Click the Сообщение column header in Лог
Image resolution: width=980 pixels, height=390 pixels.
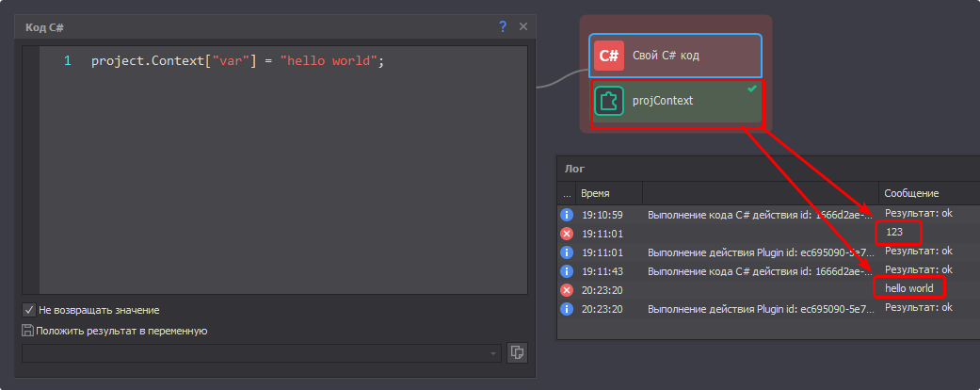coord(929,194)
